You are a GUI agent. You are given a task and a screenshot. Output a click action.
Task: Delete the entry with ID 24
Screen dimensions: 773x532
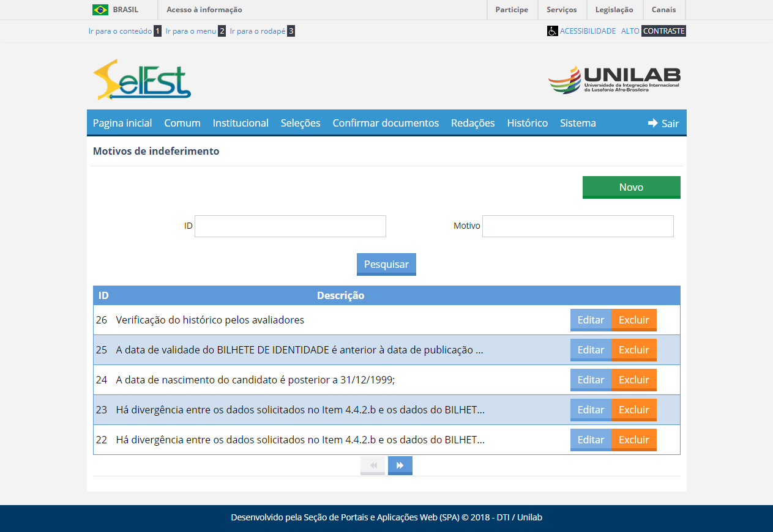coord(633,380)
